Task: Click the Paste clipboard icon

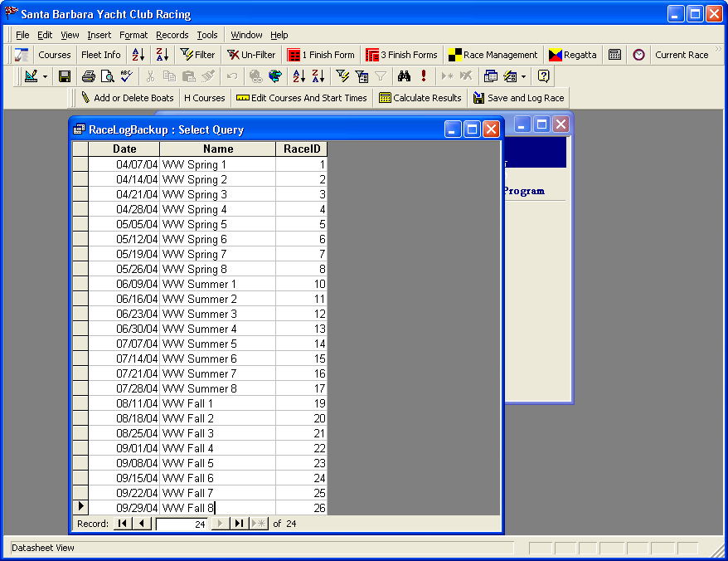Action: point(188,76)
